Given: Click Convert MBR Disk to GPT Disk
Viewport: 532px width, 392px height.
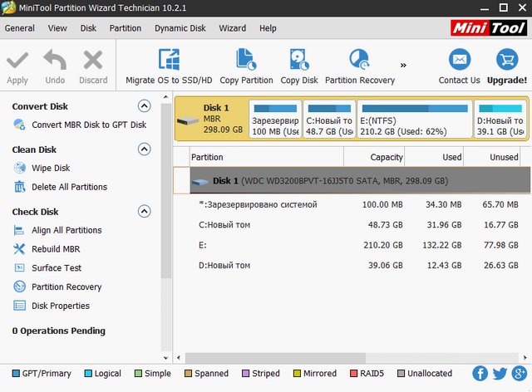Looking at the screenshot, I should point(88,125).
